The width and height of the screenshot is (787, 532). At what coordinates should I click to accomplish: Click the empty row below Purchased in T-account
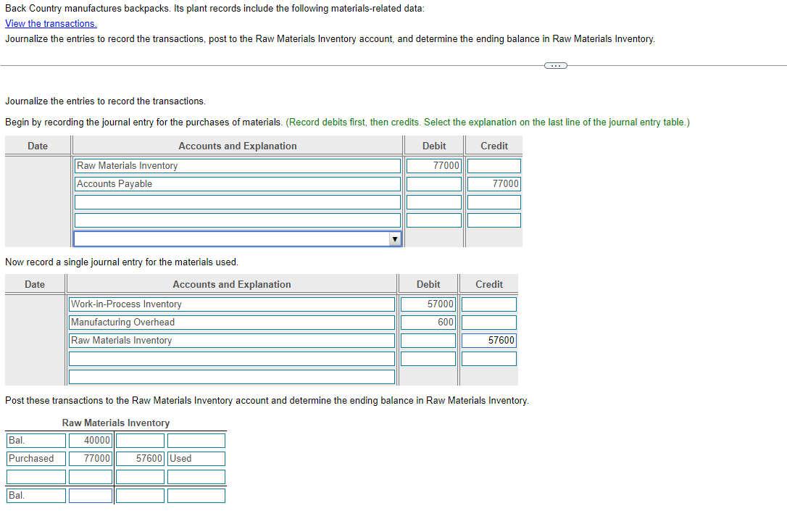[36, 476]
